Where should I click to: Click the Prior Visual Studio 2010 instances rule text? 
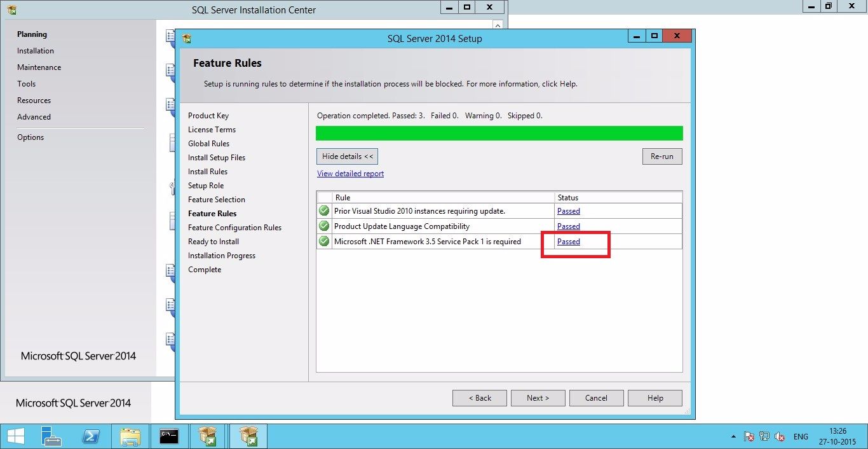419,211
